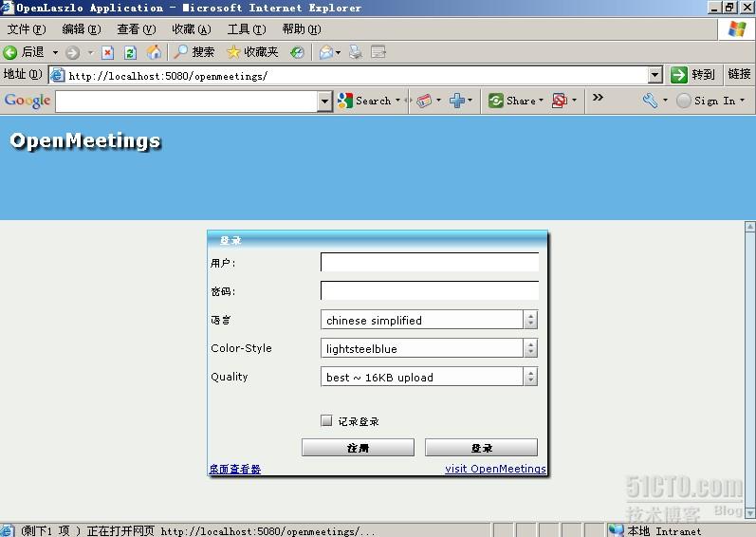
Task: Go back with the 后退 button
Action: [x=24, y=51]
